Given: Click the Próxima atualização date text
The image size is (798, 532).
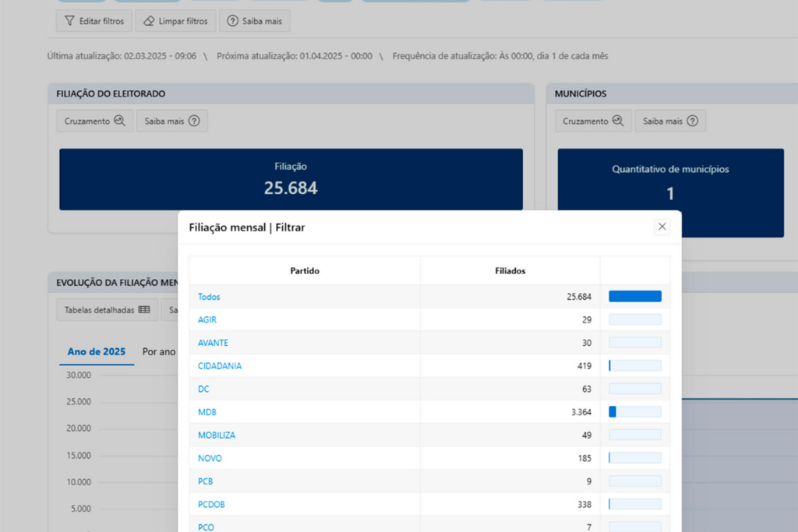Looking at the screenshot, I should [294, 56].
